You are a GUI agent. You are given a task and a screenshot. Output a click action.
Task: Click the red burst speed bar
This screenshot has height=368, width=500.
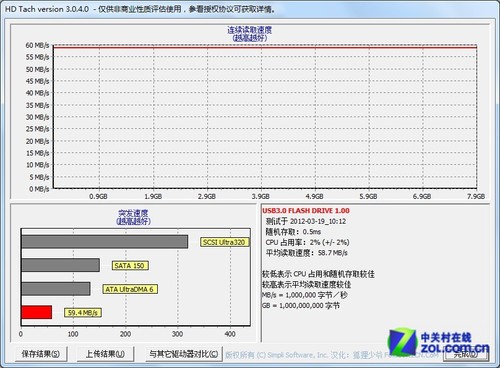tap(37, 312)
